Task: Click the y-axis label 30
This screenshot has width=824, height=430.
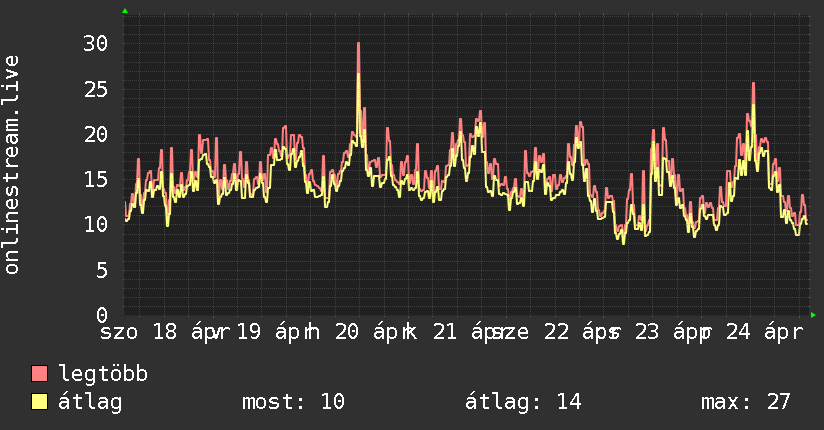Action: [x=96, y=44]
